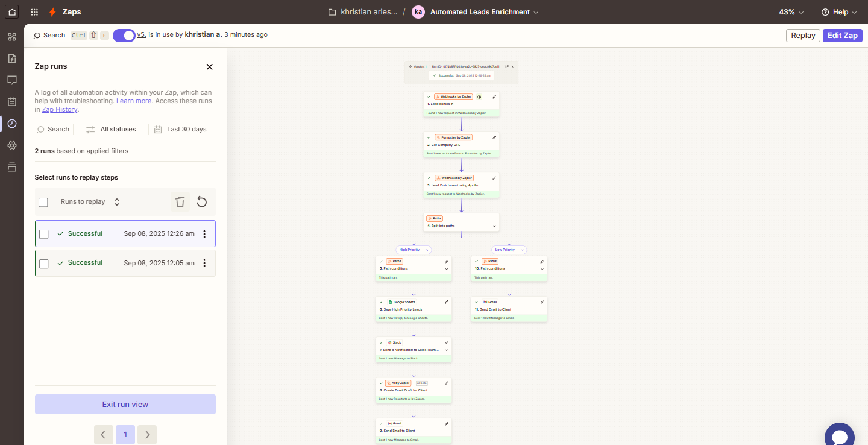
Task: Expand step 10 Path conditions chevron
Action: pos(542,269)
